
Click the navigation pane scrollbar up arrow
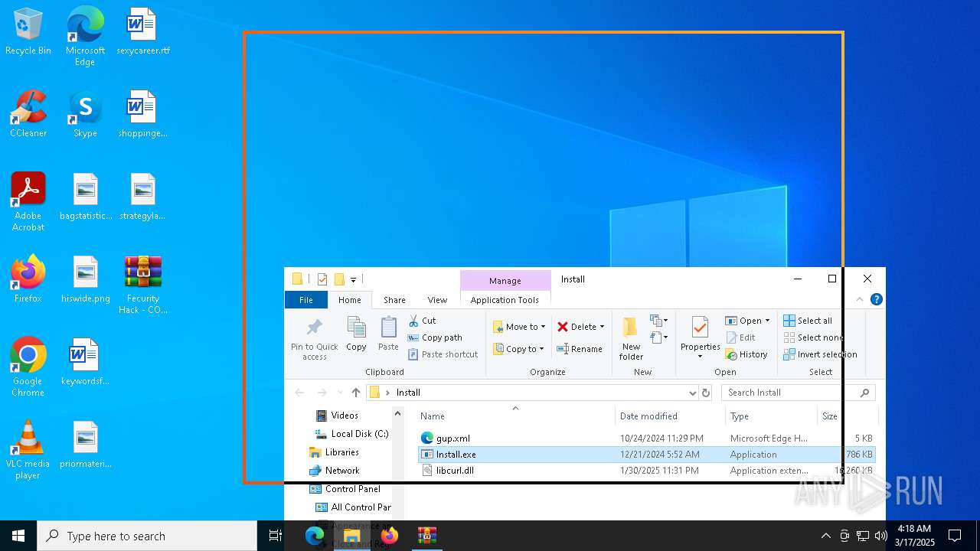398,413
